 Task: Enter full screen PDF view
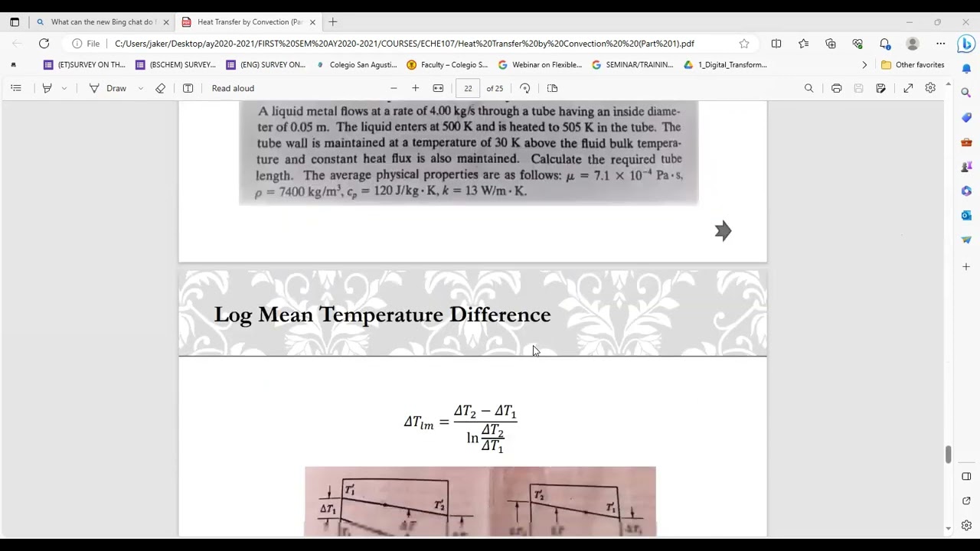click(908, 88)
